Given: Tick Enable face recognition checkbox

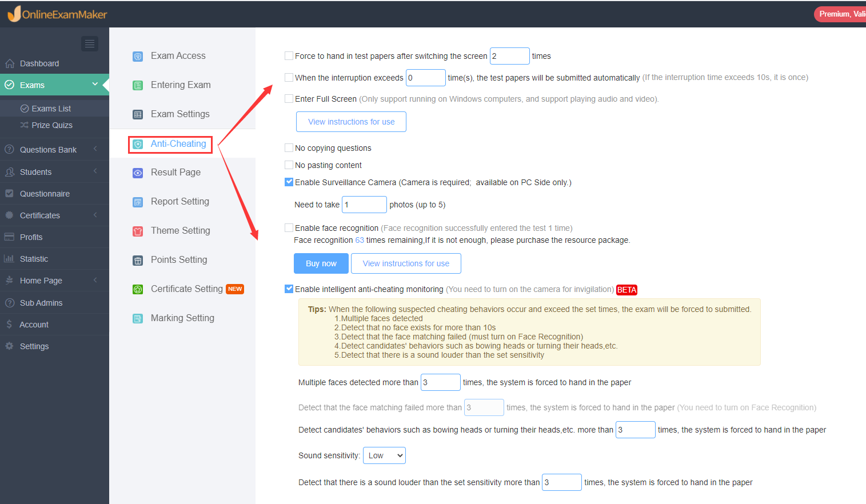Looking at the screenshot, I should pyautogui.click(x=289, y=228).
